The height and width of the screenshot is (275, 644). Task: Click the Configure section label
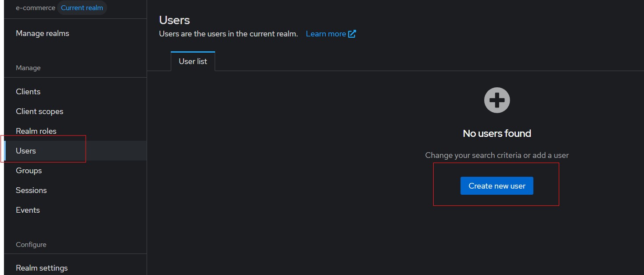tap(31, 245)
